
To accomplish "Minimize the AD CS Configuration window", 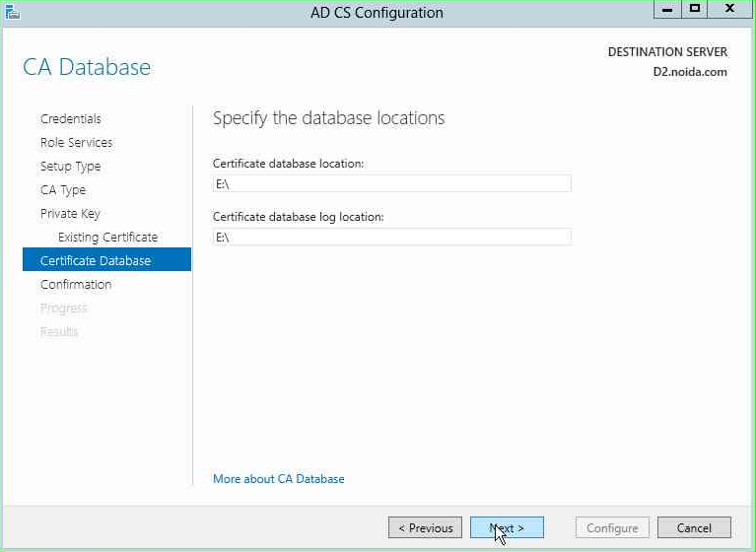I will tap(667, 9).
